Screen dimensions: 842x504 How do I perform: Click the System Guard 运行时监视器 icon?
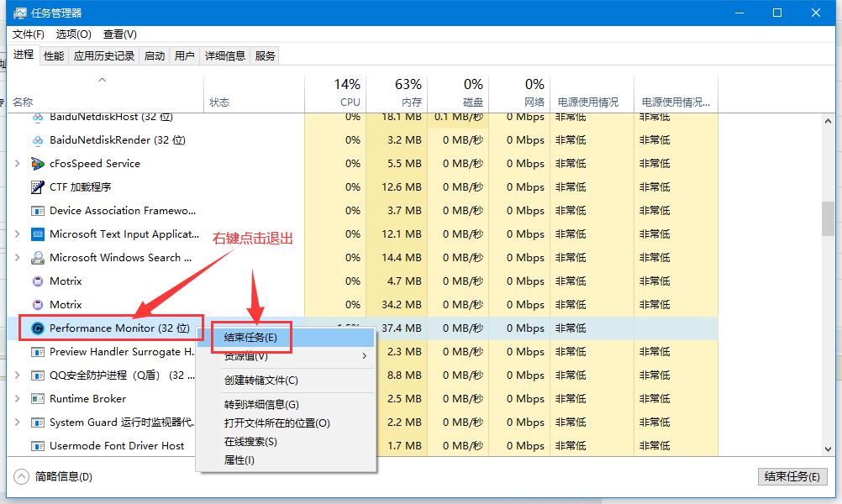coord(38,423)
